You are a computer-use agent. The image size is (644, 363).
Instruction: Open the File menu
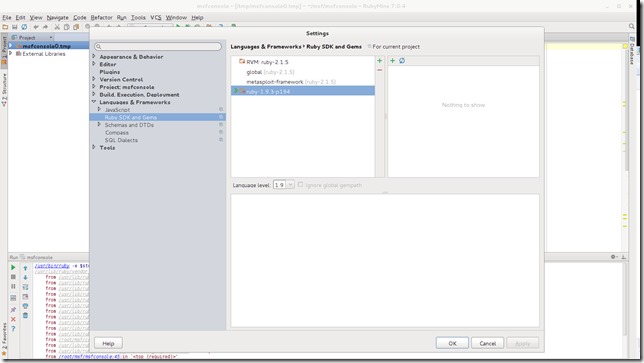(7, 18)
